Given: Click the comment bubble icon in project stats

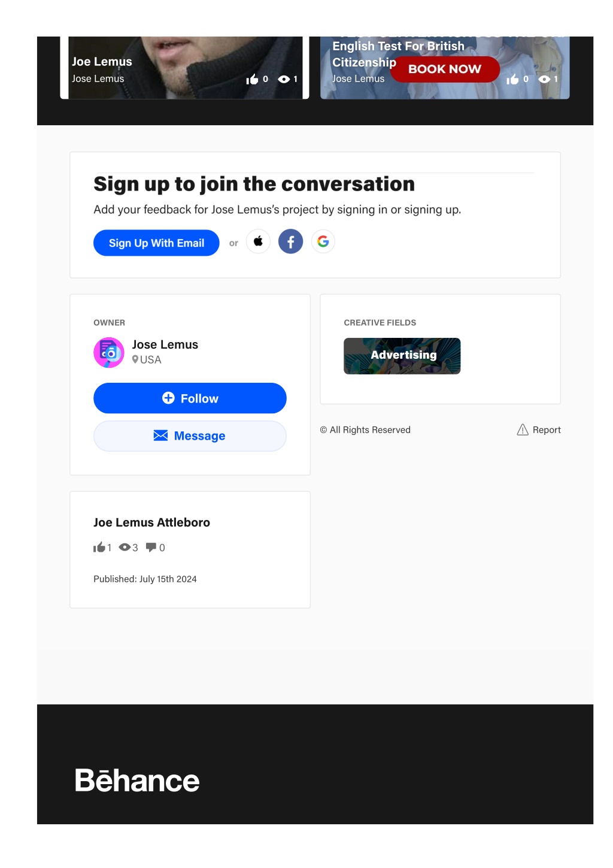Looking at the screenshot, I should click(151, 547).
